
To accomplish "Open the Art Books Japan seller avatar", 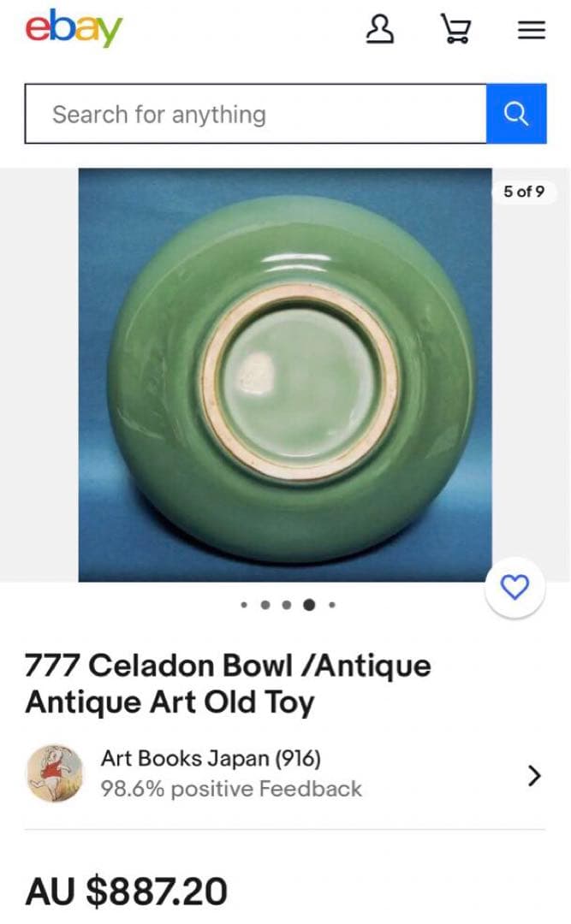I will coord(55,773).
